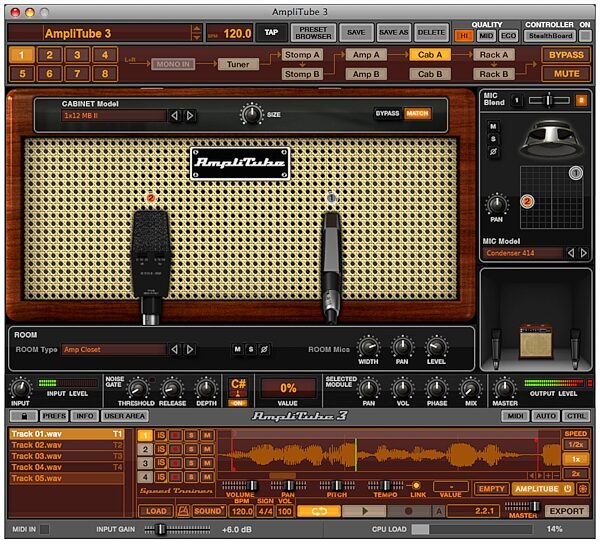Select the previous MIC Model arrow
Screen dimensions: 600x544
571,253
